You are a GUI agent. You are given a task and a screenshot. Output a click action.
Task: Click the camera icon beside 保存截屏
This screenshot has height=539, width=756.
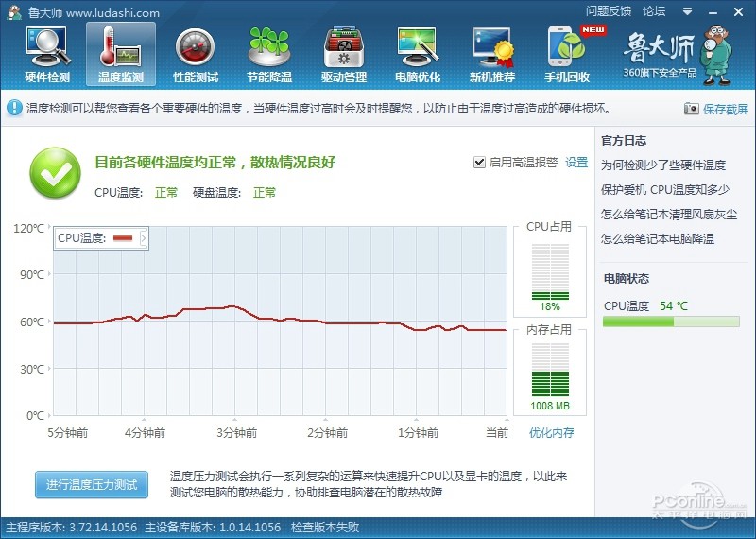[691, 109]
